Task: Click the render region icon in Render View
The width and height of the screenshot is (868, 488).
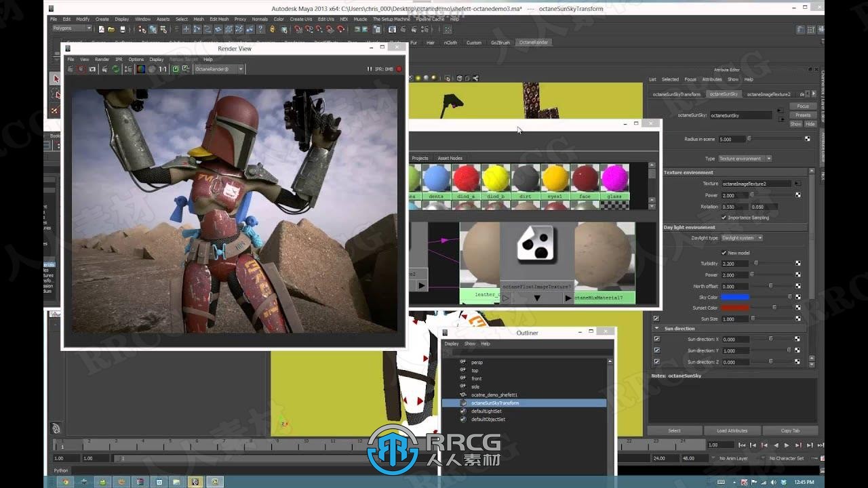Action: (x=81, y=69)
